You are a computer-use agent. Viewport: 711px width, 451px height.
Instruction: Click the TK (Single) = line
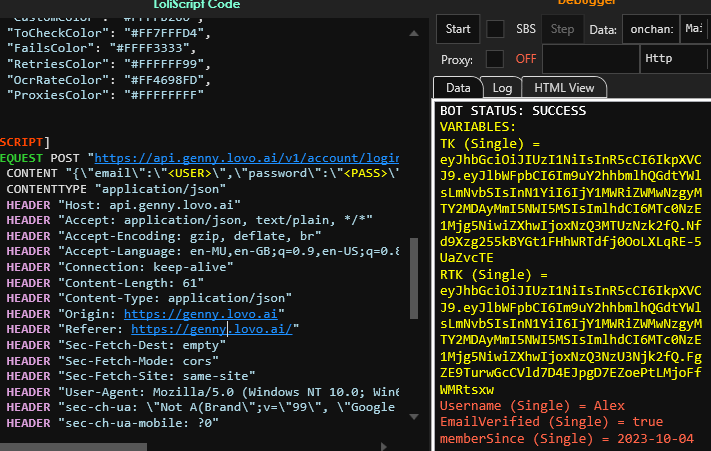490,144
